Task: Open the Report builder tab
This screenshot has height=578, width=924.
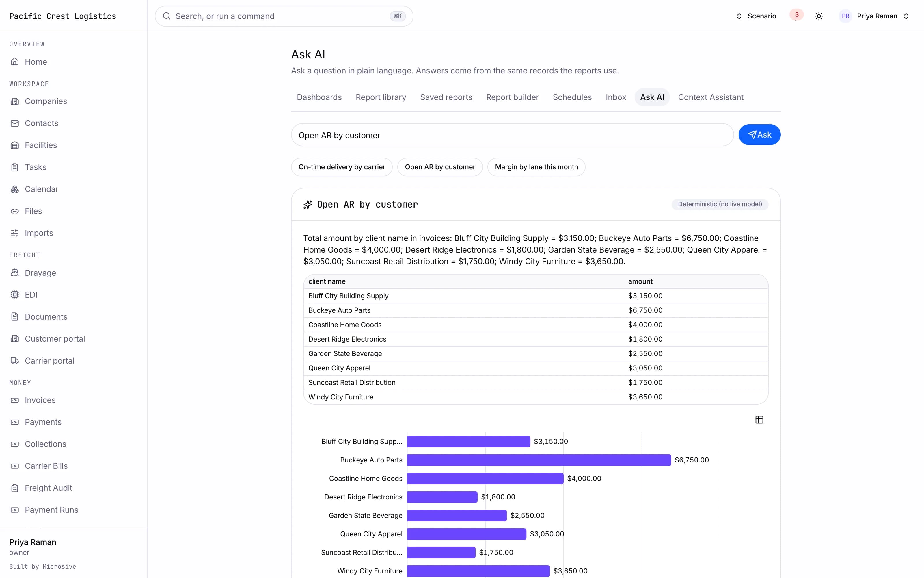Action: (x=513, y=97)
